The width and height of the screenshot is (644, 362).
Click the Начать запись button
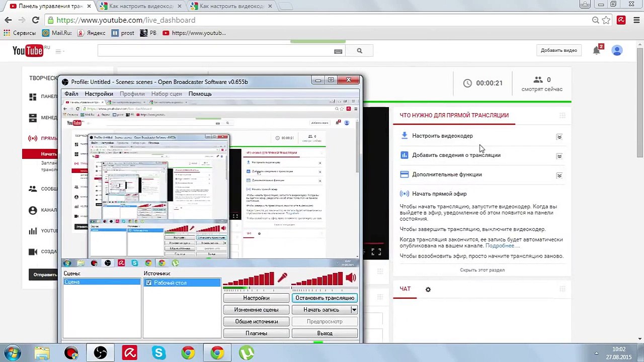coord(321,310)
